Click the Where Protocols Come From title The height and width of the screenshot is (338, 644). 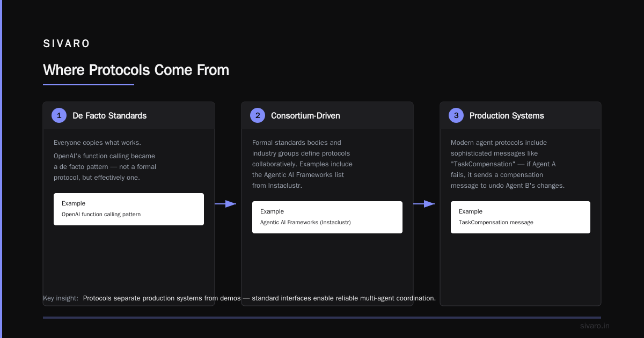click(136, 70)
